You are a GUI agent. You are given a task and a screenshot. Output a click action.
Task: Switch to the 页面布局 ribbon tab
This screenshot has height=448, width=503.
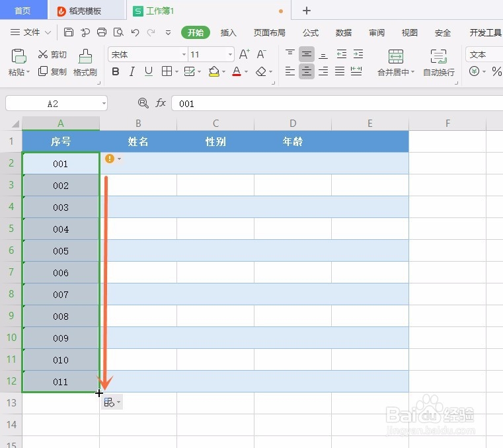[x=270, y=33]
